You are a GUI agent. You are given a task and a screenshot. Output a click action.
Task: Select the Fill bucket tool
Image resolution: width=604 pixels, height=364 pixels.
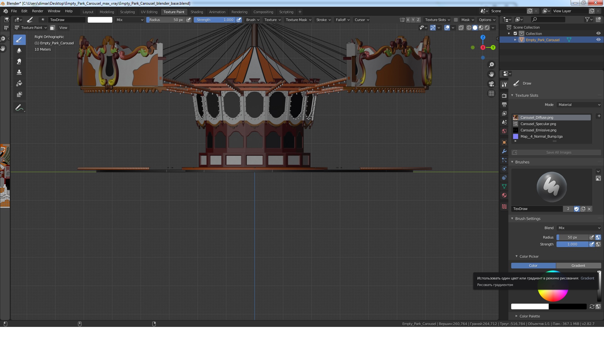(x=19, y=83)
